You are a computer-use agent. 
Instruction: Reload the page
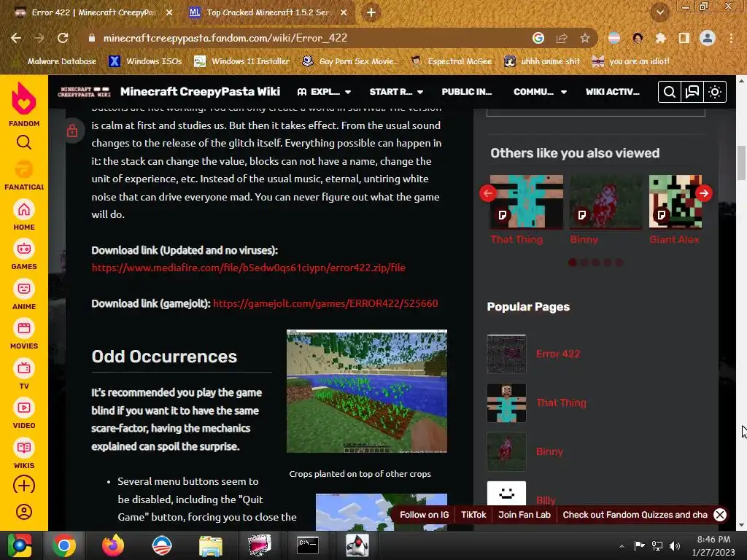click(63, 38)
